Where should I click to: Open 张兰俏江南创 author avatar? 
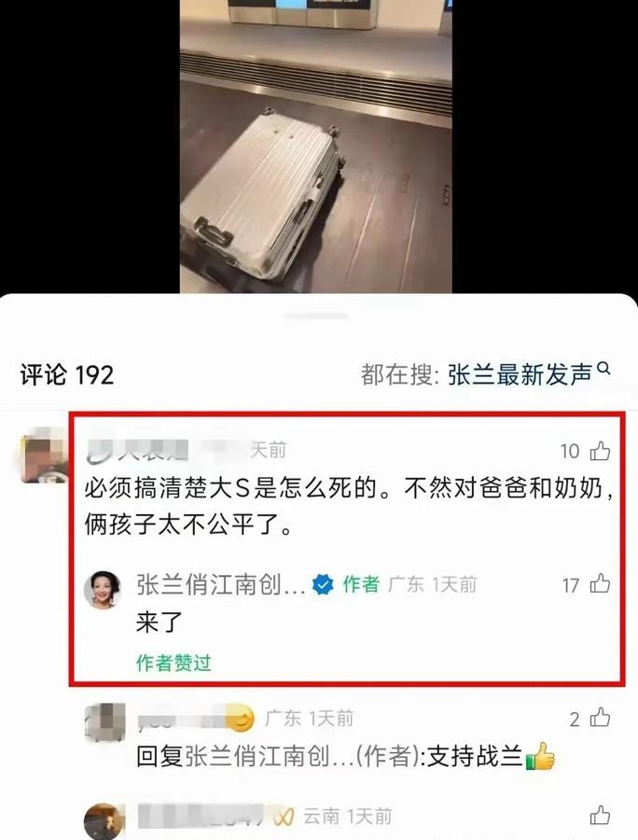tap(103, 590)
